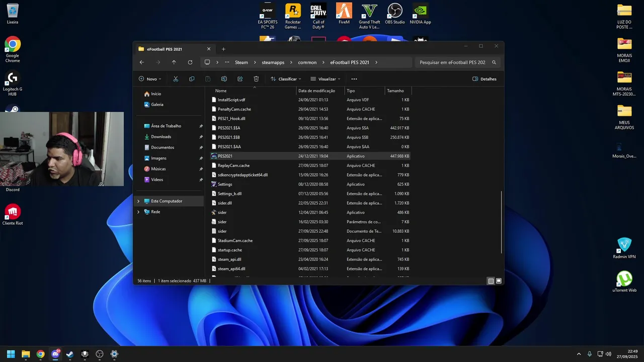Open EA SPORTS FC 26 desktop shortcut
The height and width of the screenshot is (362, 644).
(x=268, y=17)
